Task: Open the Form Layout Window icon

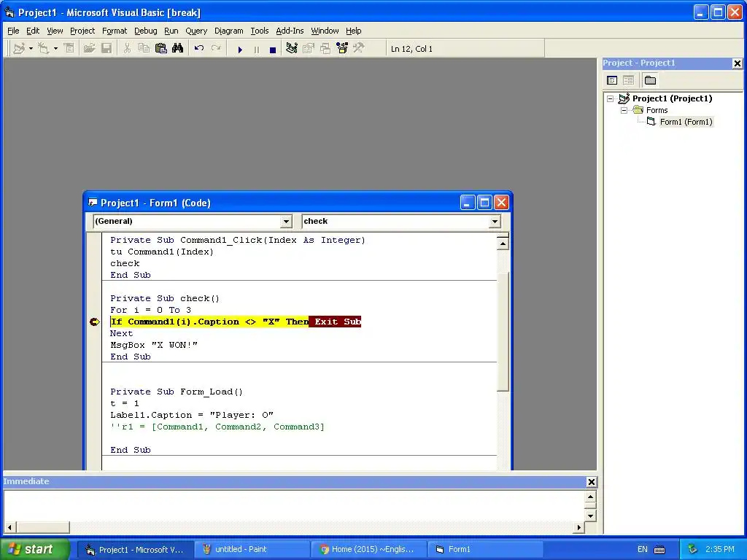Action: [x=325, y=49]
